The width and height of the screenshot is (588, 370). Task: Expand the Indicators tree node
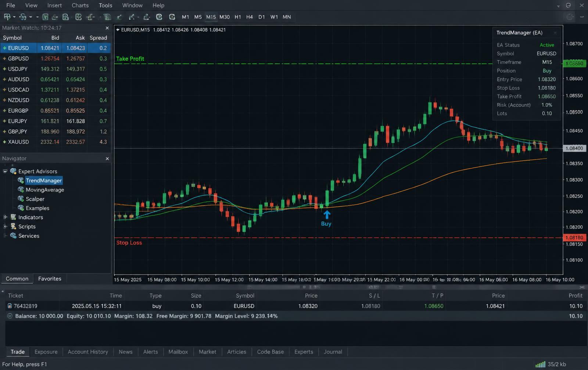5,217
